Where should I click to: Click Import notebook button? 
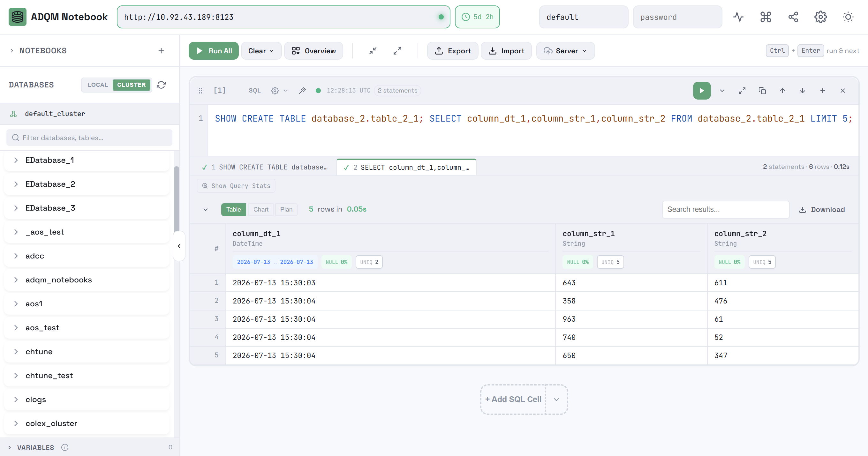506,51
